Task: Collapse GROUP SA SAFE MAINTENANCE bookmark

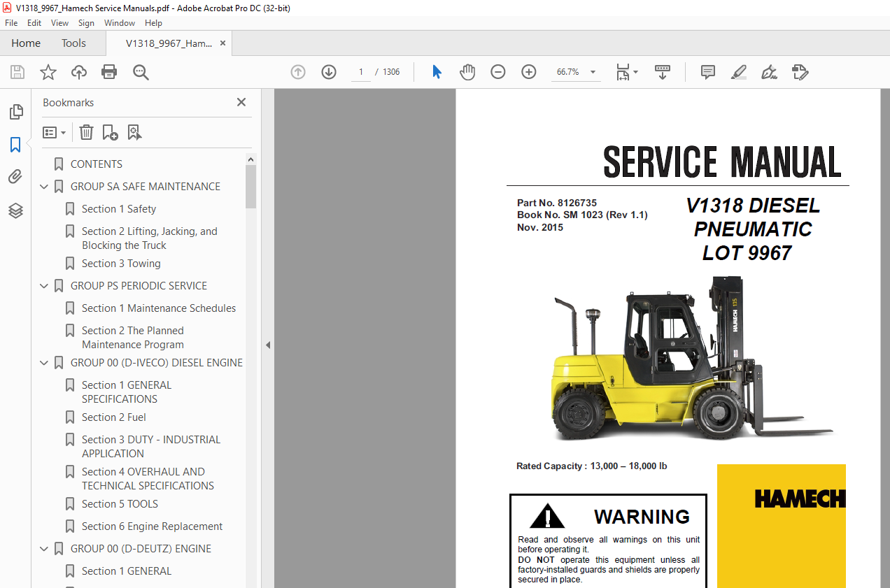Action: pos(44,187)
